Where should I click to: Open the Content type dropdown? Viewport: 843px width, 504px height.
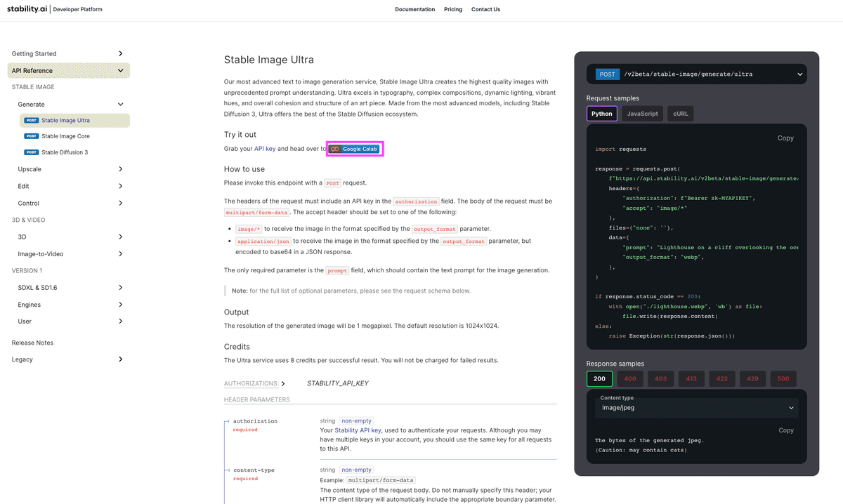[x=696, y=407]
